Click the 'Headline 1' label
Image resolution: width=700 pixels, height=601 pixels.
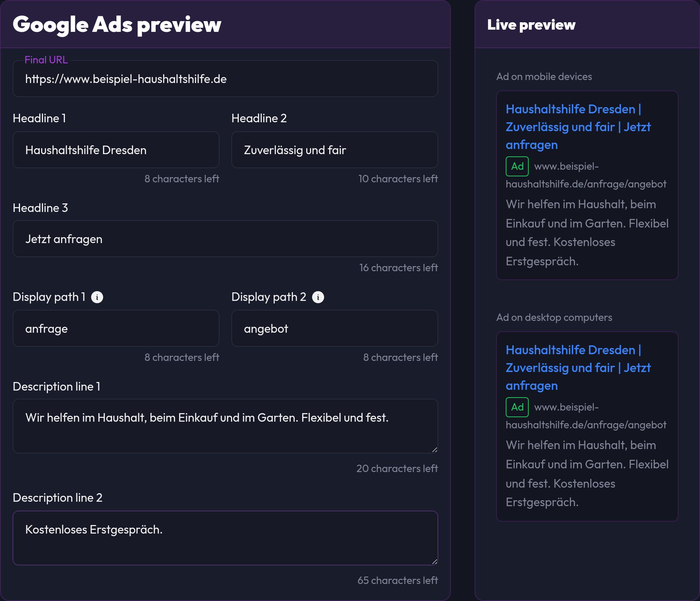(39, 118)
